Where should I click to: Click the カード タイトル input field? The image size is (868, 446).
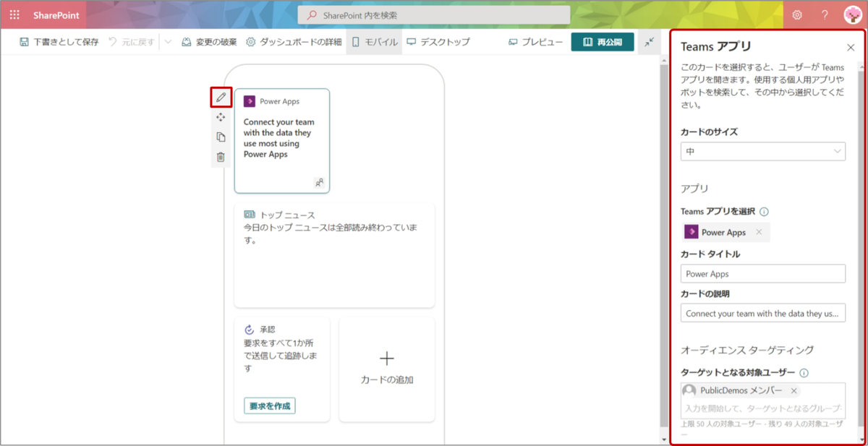[x=762, y=273]
